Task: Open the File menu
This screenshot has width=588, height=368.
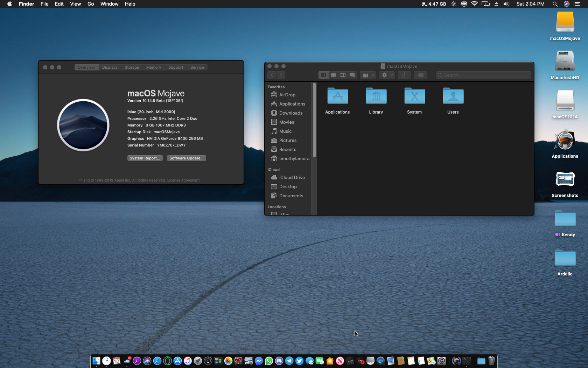Action: pos(44,4)
